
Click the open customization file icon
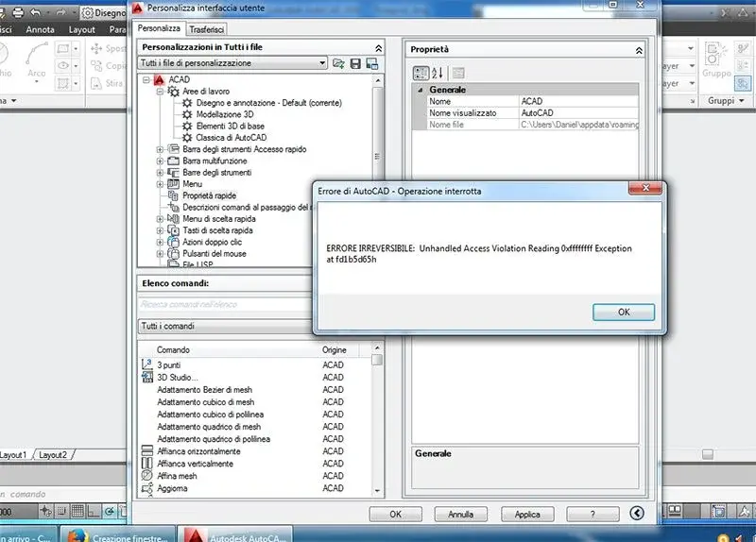(338, 63)
